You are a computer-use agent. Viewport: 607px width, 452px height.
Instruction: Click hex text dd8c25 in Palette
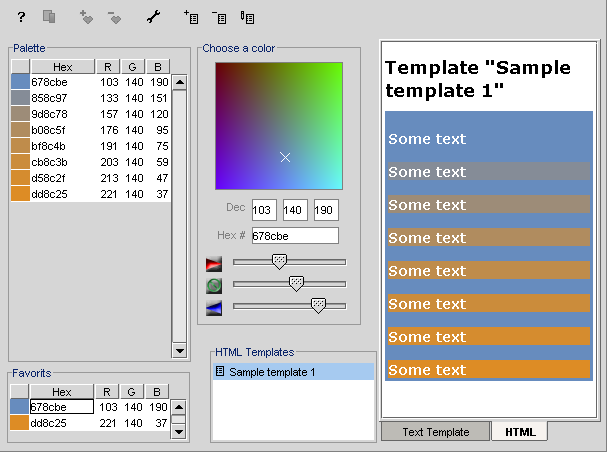pos(49,194)
